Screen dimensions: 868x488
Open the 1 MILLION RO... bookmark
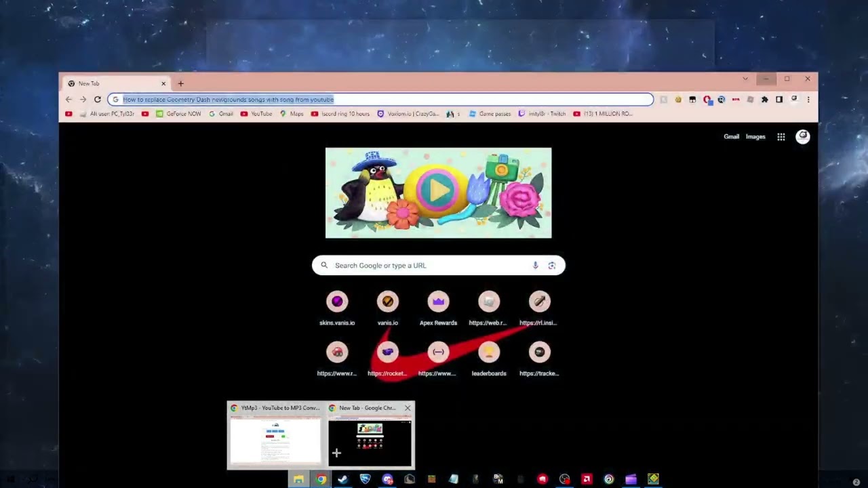click(603, 114)
